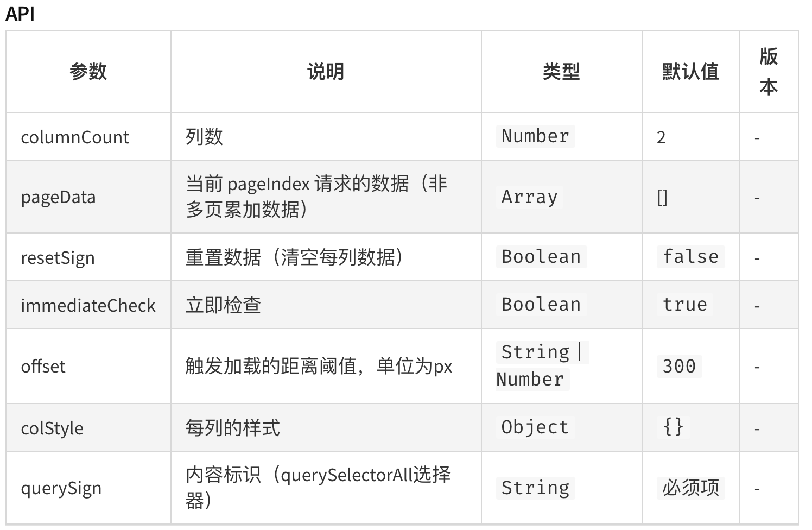This screenshot has width=812, height=530.
Task: Click the 版本 column header
Action: (x=769, y=72)
